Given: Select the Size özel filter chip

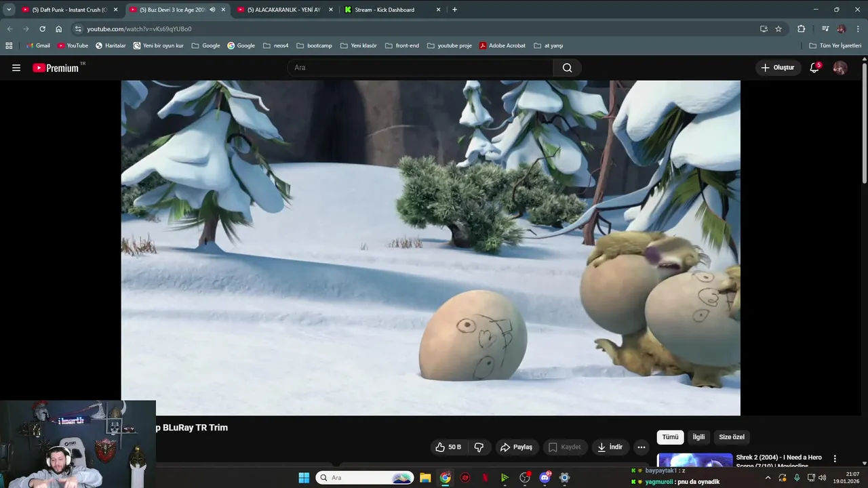Looking at the screenshot, I should (x=732, y=437).
